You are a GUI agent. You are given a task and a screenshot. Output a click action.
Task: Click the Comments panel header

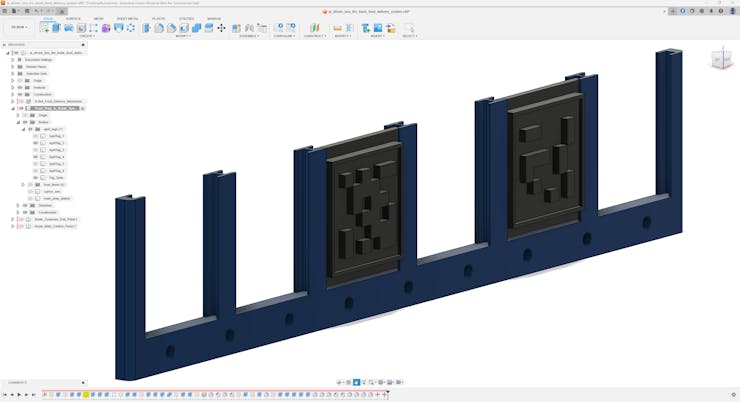[x=18, y=382]
